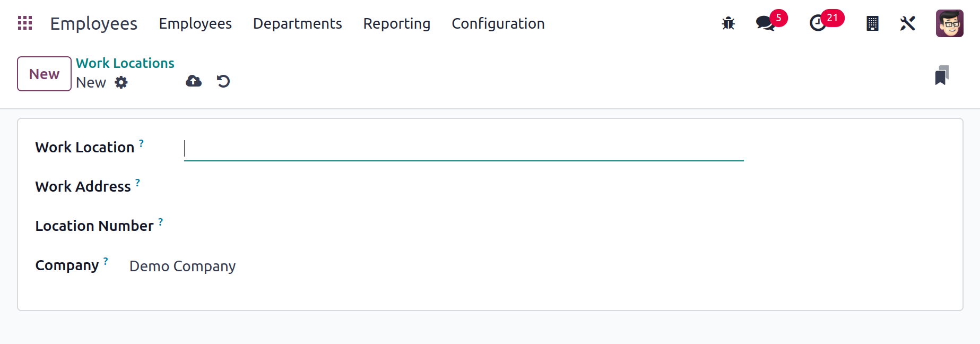Open the Configuration menu
Screen dimensions: 980x344
tap(498, 23)
